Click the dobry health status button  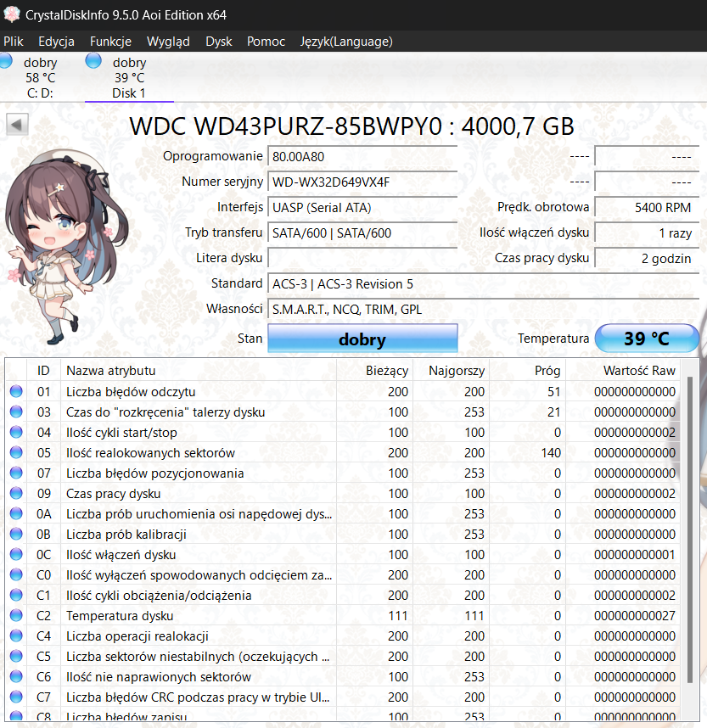tap(362, 339)
